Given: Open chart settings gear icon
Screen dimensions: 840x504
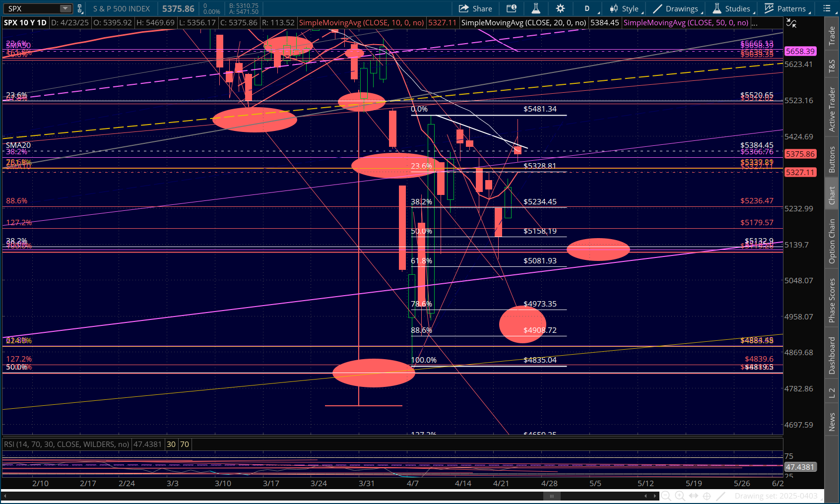Looking at the screenshot, I should (560, 8).
